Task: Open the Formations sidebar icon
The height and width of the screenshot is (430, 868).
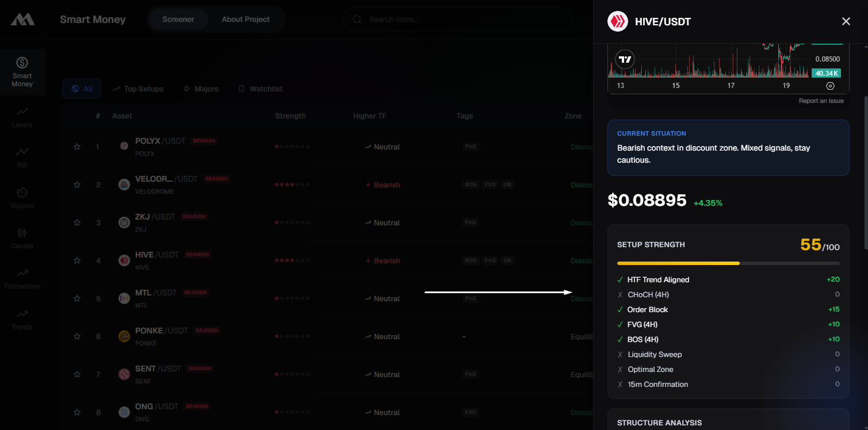Action: pos(22,278)
